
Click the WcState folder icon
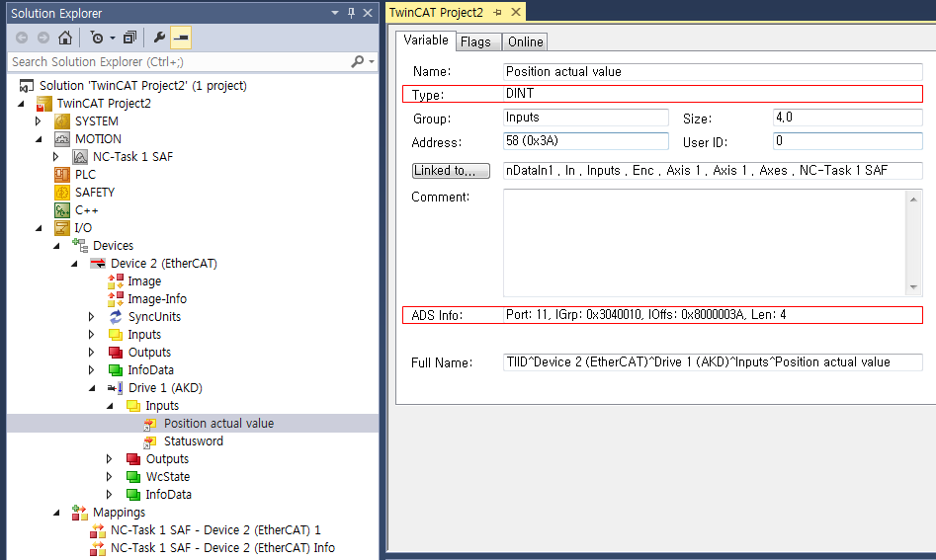click(x=133, y=477)
